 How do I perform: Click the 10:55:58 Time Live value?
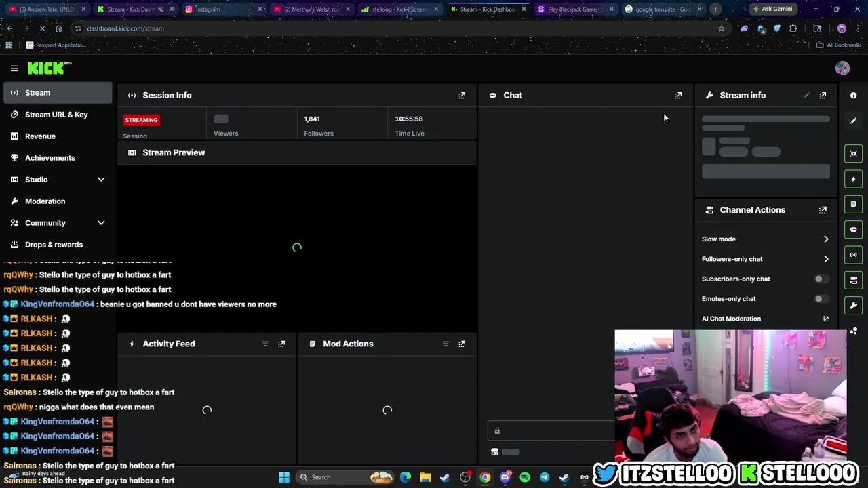point(409,119)
